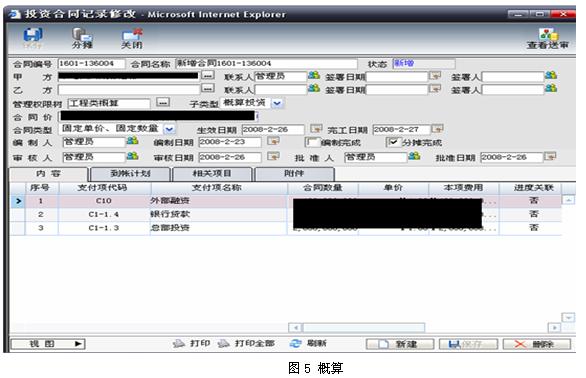Open calendar picker for 完工日期
The height and width of the screenshot is (378, 586).
click(x=437, y=129)
